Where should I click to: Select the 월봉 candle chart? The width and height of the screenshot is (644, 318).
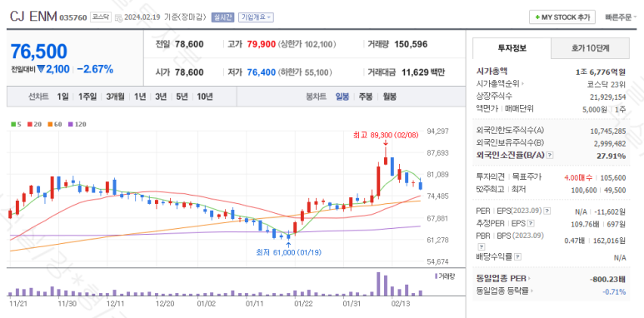tap(389, 97)
